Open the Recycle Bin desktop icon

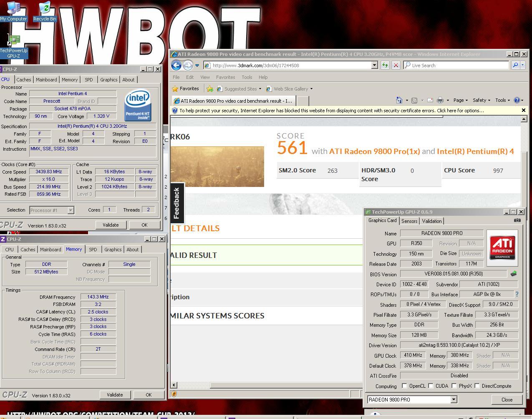point(45,11)
